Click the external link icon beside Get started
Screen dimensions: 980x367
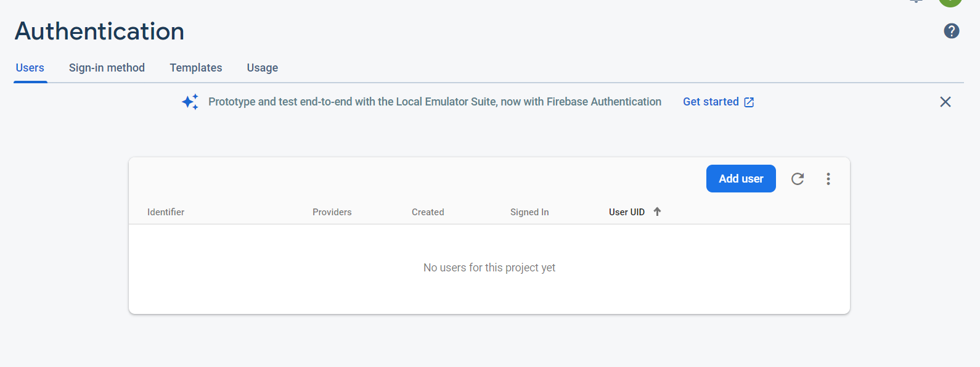pyautogui.click(x=749, y=102)
